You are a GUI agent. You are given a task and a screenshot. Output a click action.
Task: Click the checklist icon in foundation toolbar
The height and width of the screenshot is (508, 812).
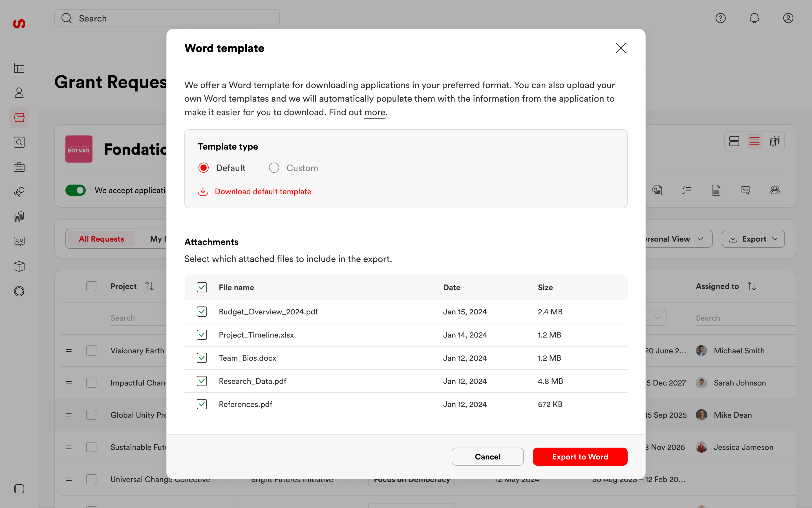687,190
